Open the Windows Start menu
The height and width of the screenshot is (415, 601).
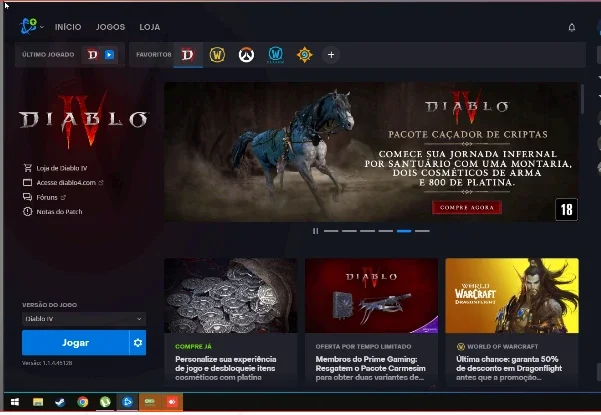pos(15,402)
